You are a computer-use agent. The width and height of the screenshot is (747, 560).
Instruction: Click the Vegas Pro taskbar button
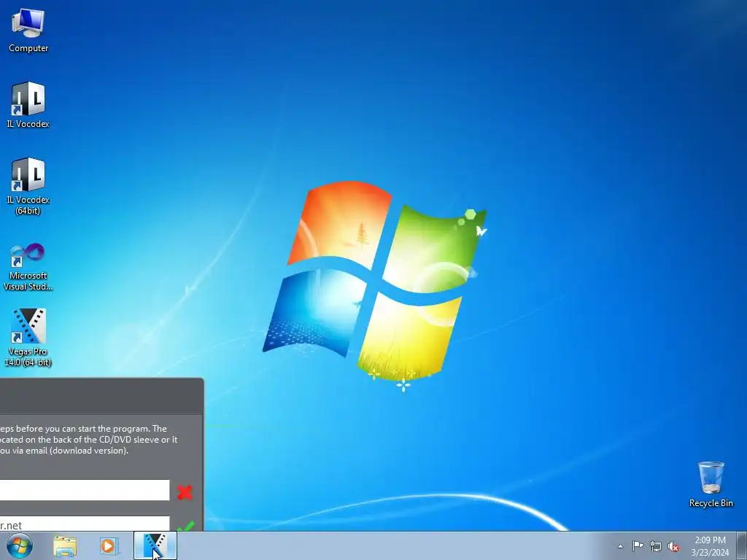155,545
